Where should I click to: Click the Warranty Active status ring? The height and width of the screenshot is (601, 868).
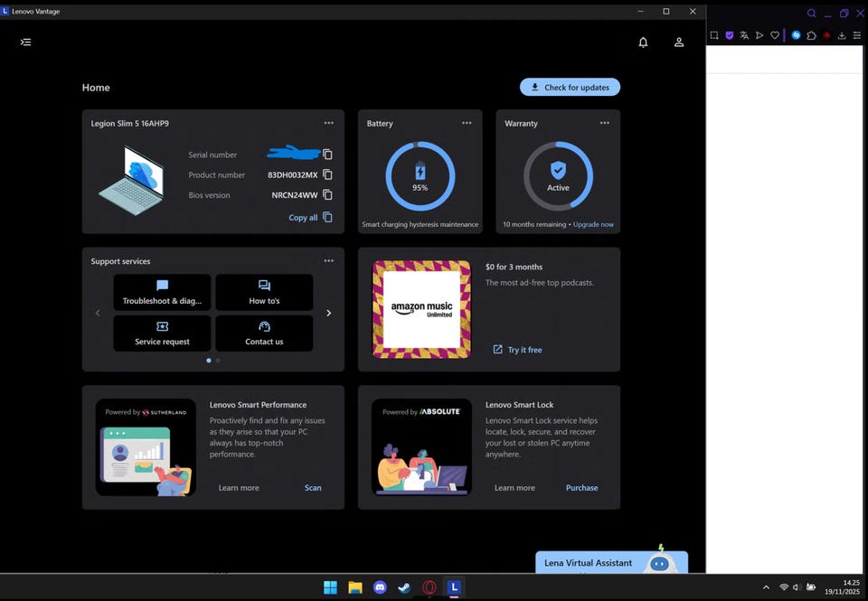558,176
